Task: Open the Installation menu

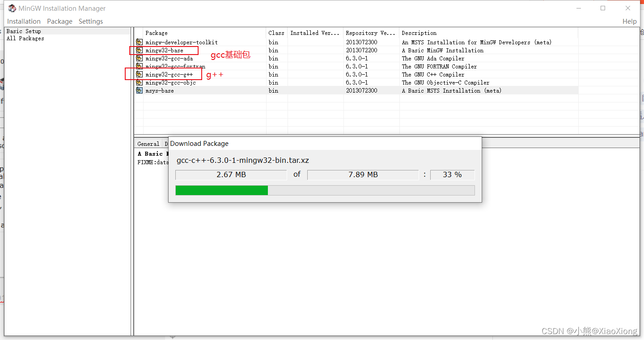Action: (24, 21)
